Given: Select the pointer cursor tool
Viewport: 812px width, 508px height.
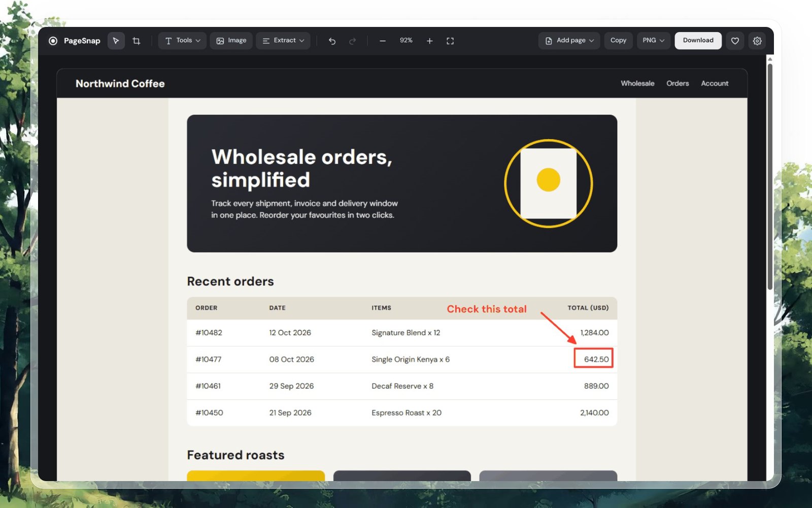Looking at the screenshot, I should point(116,41).
